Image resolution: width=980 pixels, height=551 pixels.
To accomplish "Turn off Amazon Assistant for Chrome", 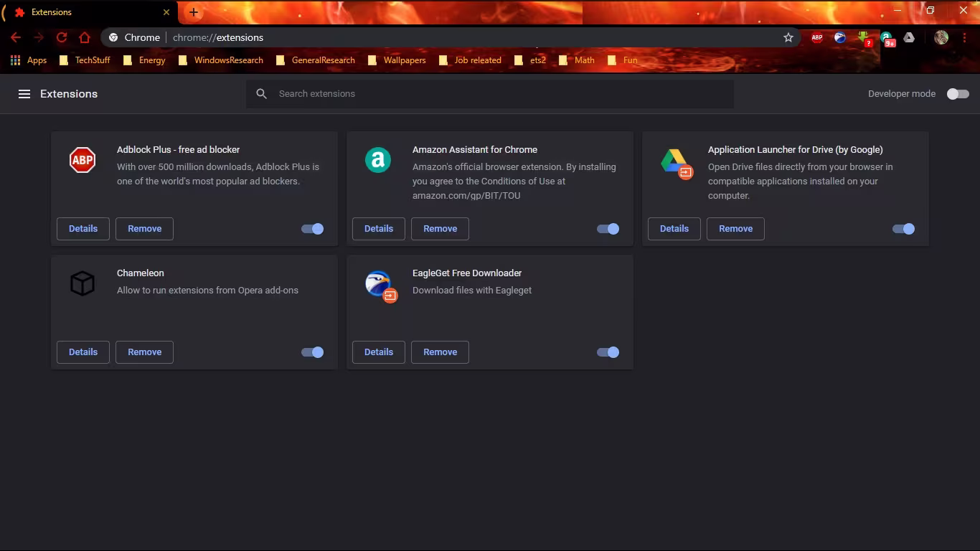I will point(608,229).
